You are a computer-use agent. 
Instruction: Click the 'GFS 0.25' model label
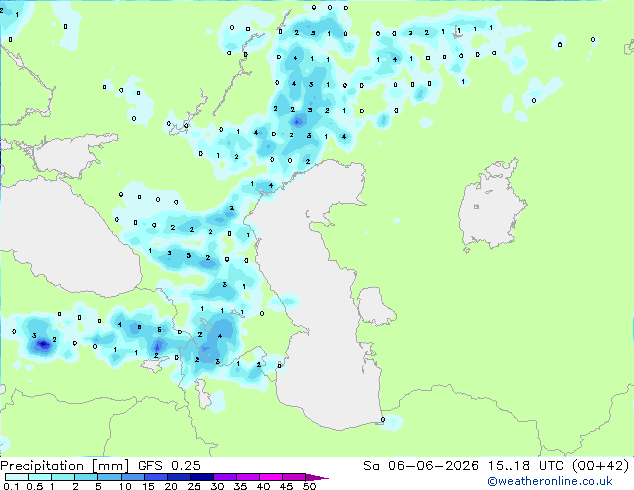(169, 466)
